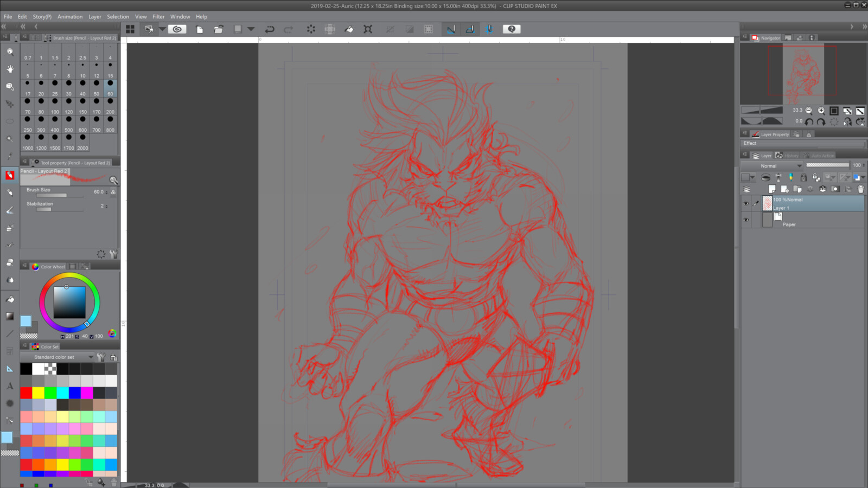
Task: Create a new file from toolbar
Action: (200, 29)
